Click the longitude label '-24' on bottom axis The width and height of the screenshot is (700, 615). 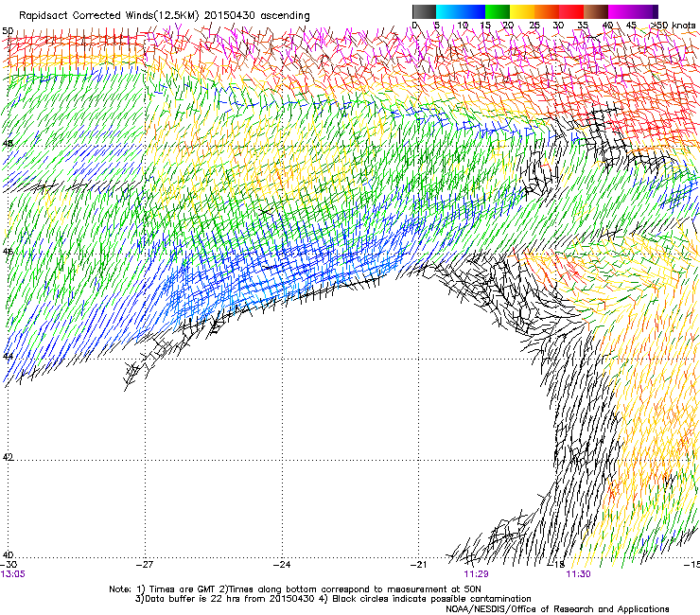point(282,565)
